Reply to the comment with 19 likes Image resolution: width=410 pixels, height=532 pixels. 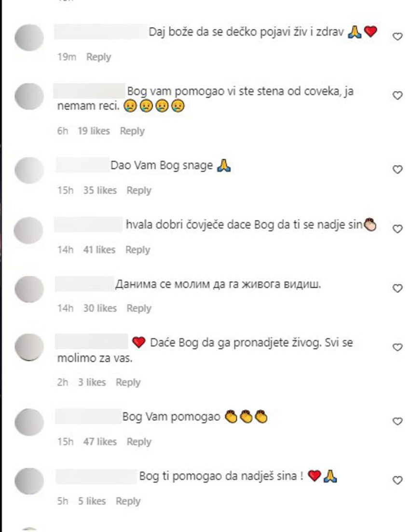click(132, 131)
